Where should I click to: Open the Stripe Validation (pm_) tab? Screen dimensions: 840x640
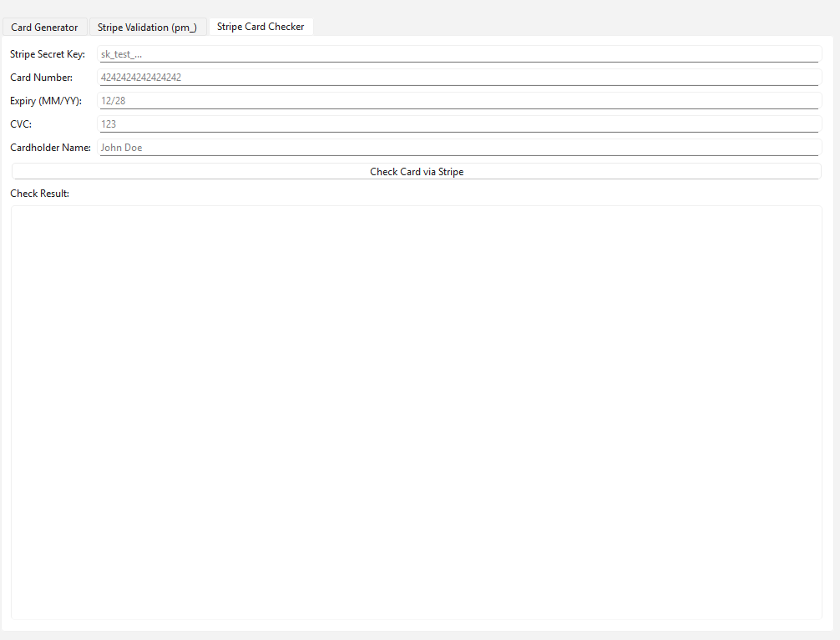pyautogui.click(x=147, y=28)
